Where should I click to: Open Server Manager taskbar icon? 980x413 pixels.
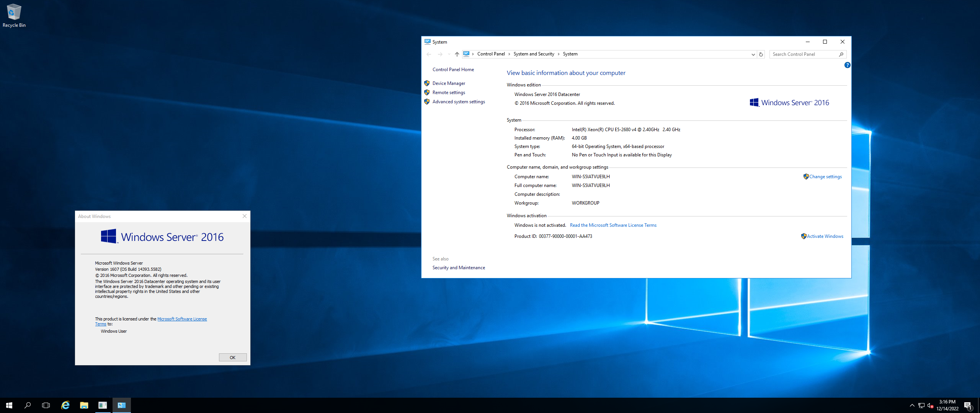(103, 405)
